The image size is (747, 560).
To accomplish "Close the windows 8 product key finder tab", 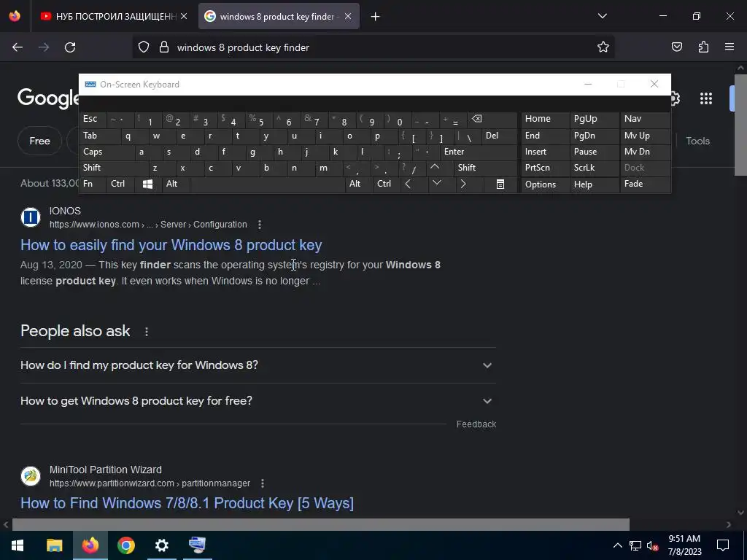I will tap(348, 16).
